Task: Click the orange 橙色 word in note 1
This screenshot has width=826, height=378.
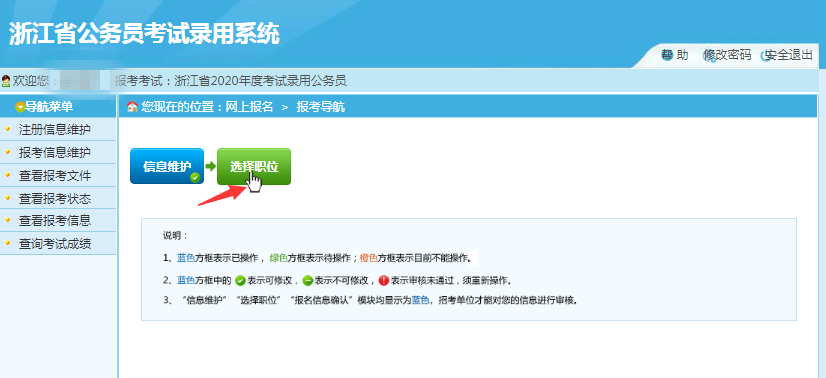Action: pyautogui.click(x=369, y=258)
